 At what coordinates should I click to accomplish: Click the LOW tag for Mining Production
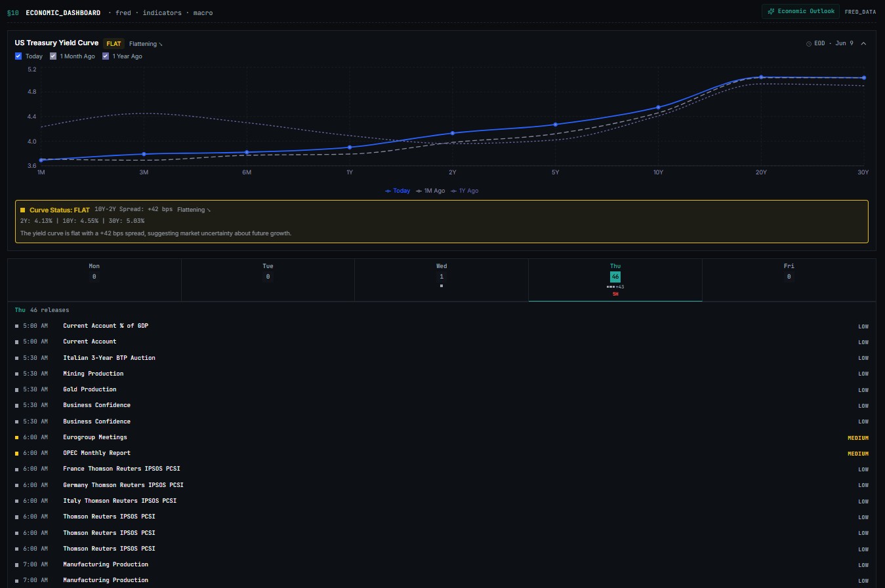pyautogui.click(x=863, y=374)
